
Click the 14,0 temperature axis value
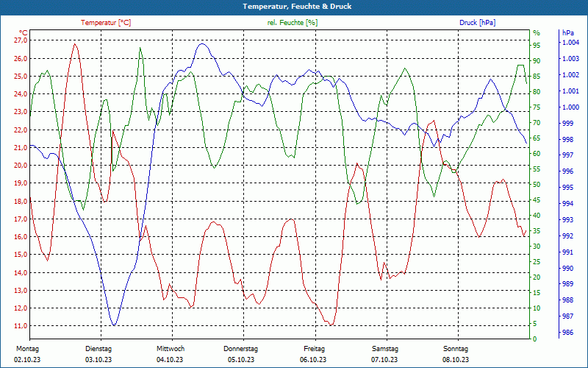21,272
